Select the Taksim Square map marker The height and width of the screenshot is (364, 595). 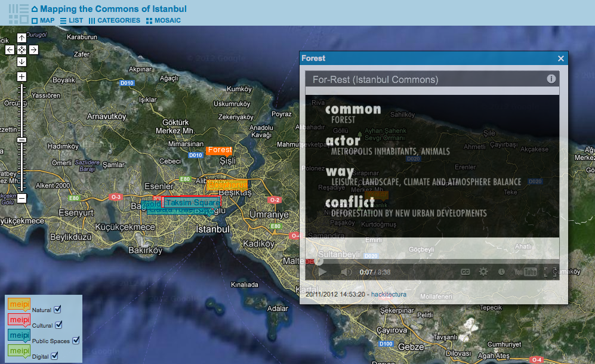tap(192, 202)
